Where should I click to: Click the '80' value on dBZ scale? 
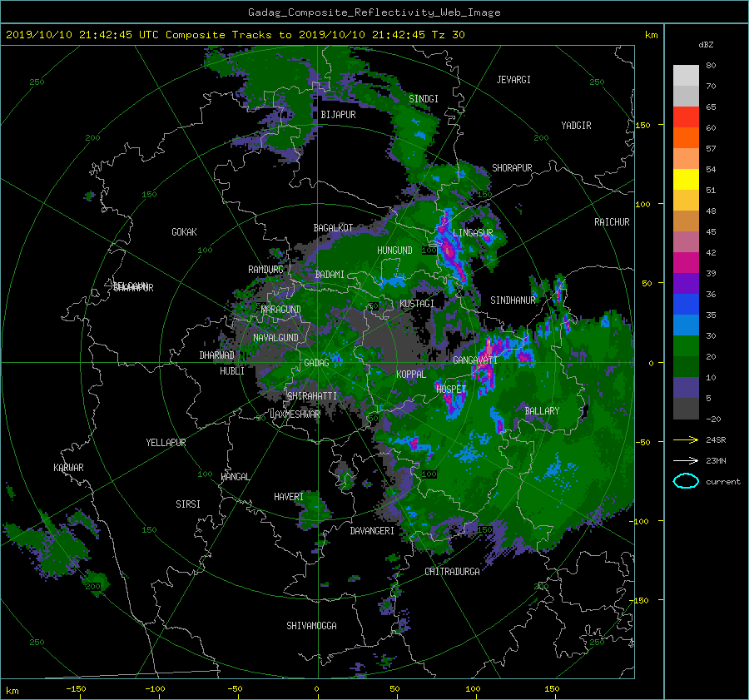point(711,66)
